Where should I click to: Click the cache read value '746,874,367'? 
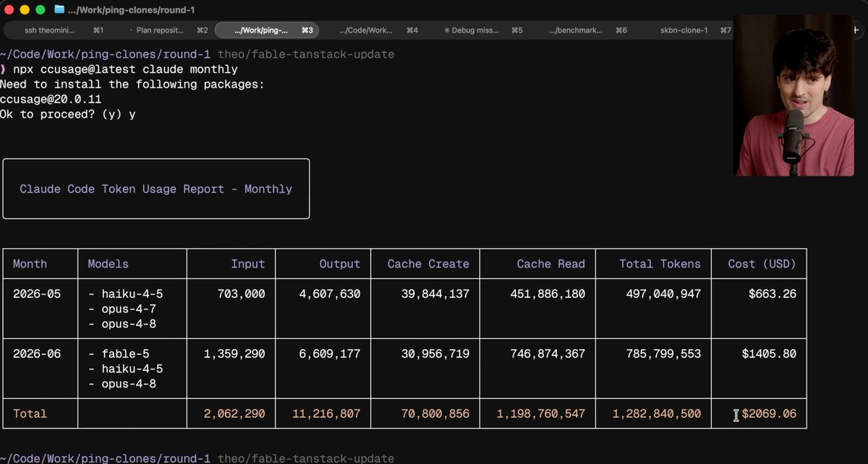[x=548, y=354]
